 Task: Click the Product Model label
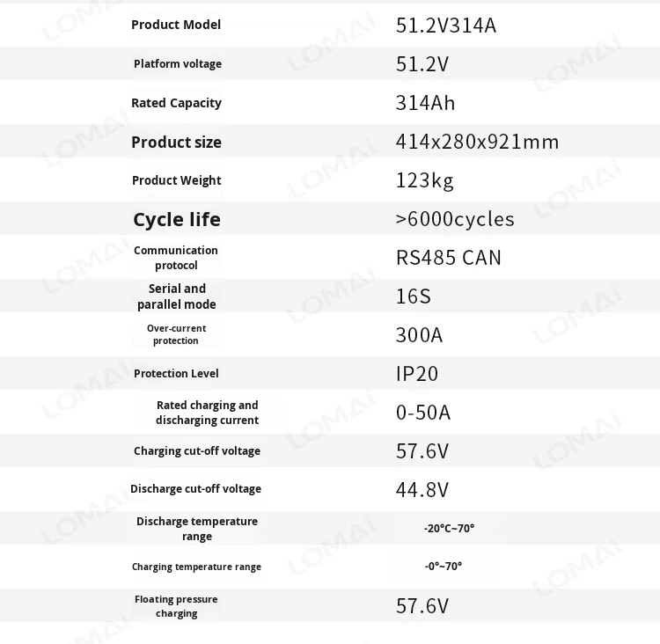tap(176, 25)
